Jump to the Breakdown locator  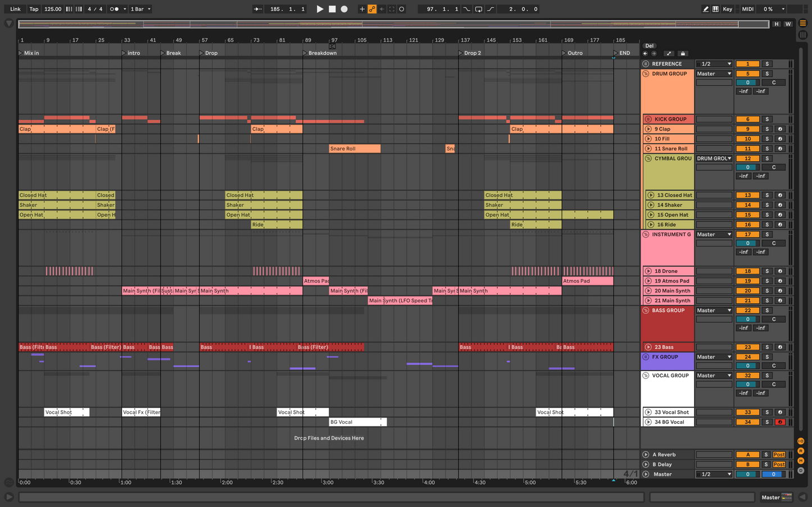pos(305,53)
